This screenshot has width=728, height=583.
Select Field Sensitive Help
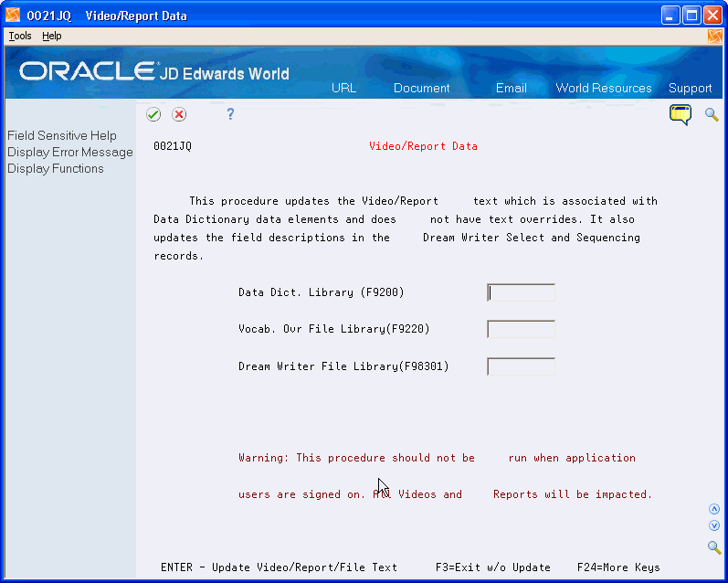pyautogui.click(x=62, y=135)
